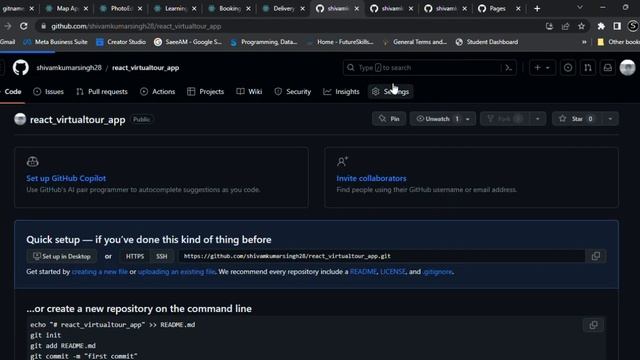Open the Wiki tab
This screenshot has height=360, width=640.
pyautogui.click(x=249, y=91)
